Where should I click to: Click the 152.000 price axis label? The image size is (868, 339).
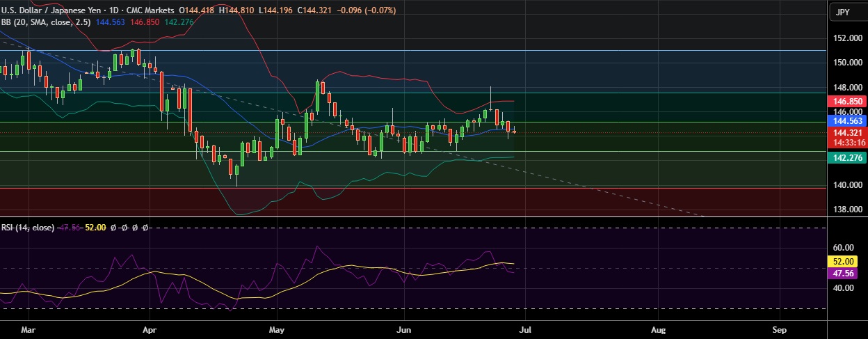849,38
